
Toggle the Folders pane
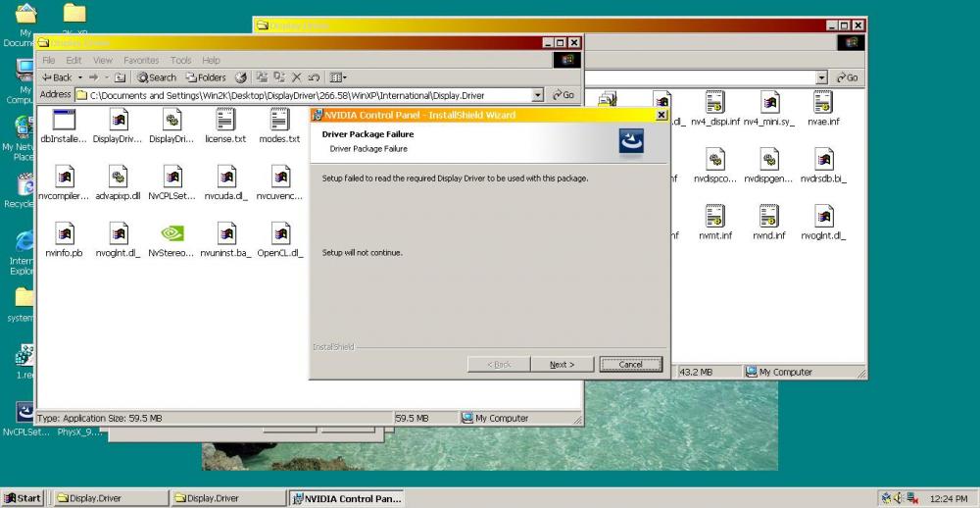pos(206,77)
